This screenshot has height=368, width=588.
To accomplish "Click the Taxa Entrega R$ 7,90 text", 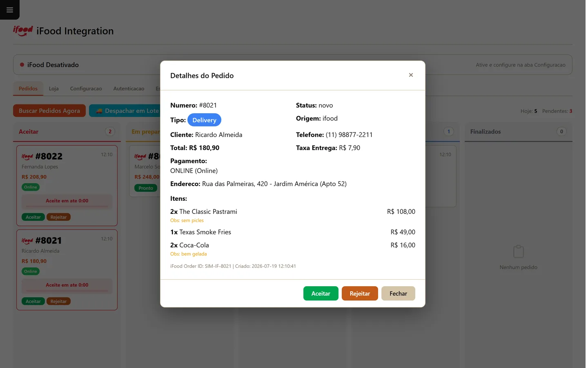I will pos(328,148).
